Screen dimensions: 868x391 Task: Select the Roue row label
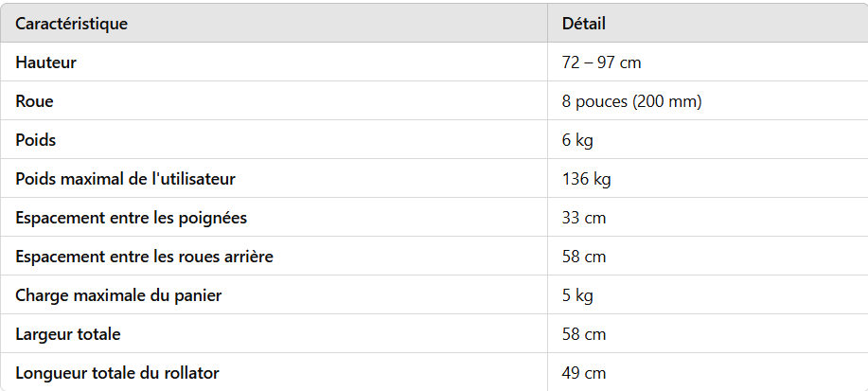[34, 101]
